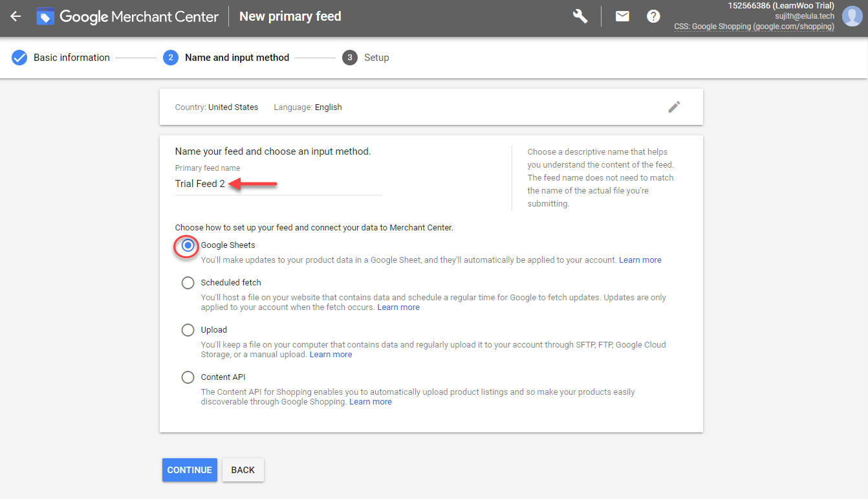Click the user account avatar

click(852, 17)
